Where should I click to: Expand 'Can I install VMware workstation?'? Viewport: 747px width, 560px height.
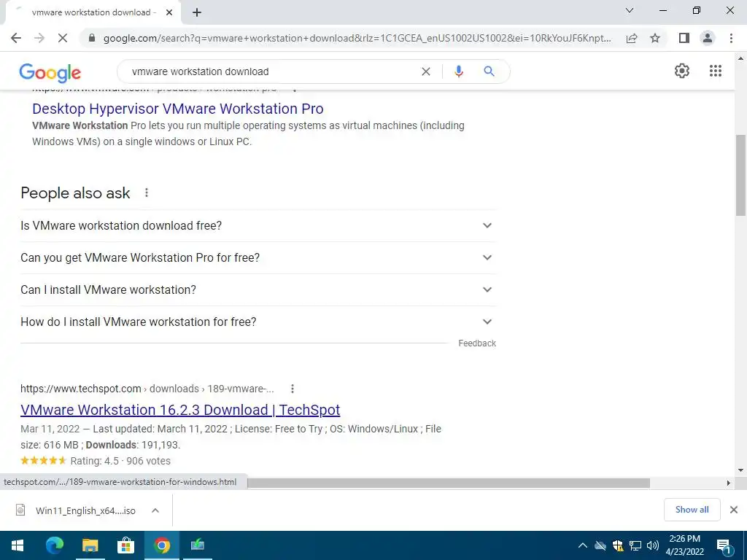[x=258, y=289]
